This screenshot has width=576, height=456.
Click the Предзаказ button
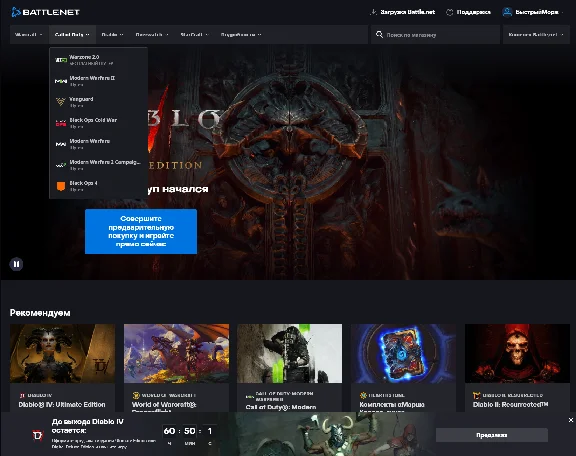[492, 435]
